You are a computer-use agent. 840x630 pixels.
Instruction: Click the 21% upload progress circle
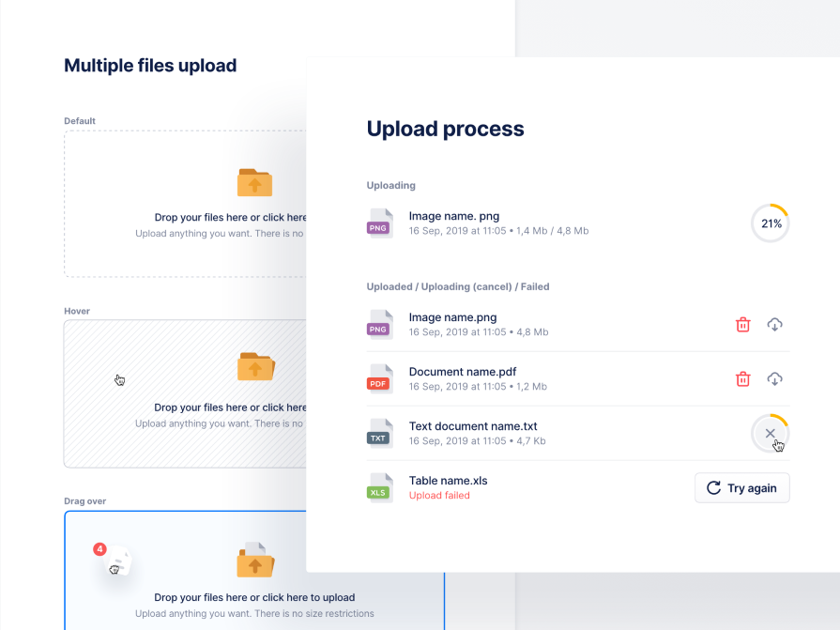click(x=770, y=223)
